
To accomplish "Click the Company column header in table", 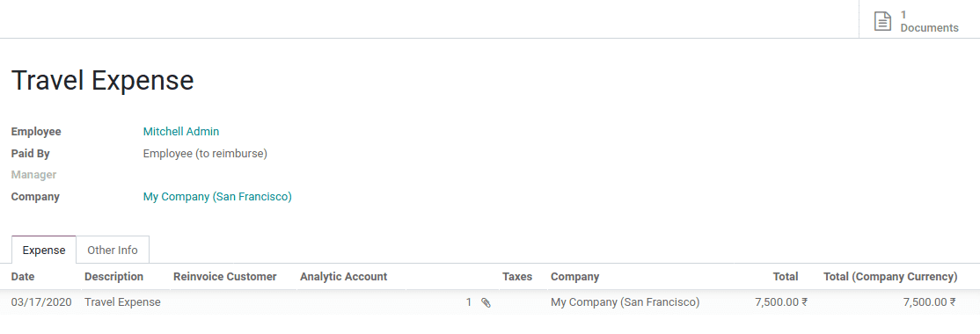I will (575, 277).
